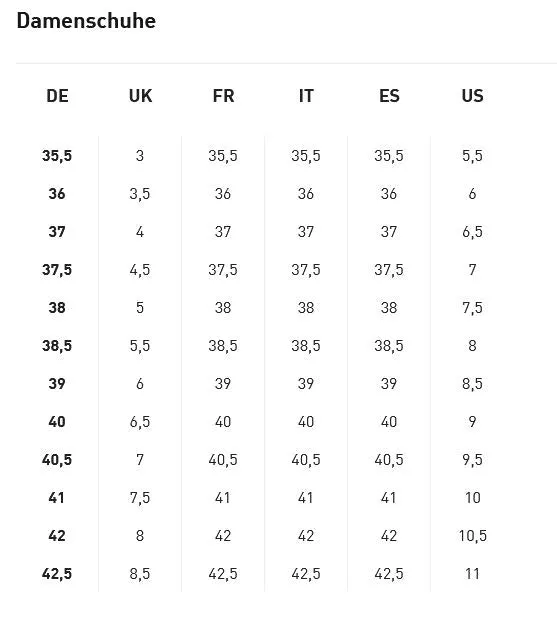
Task: Click DE size 35,5 row label
Action: [57, 156]
